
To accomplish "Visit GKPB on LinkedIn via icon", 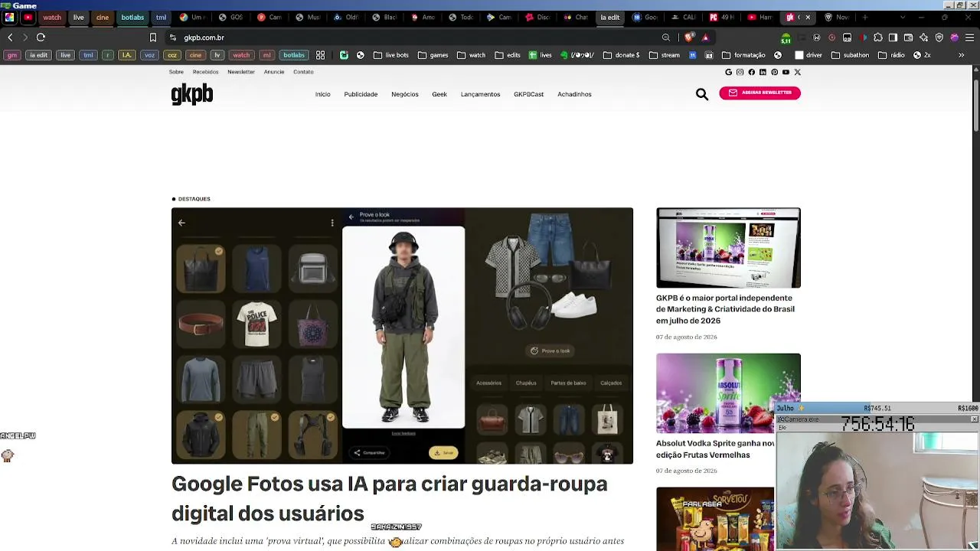I will coord(763,72).
